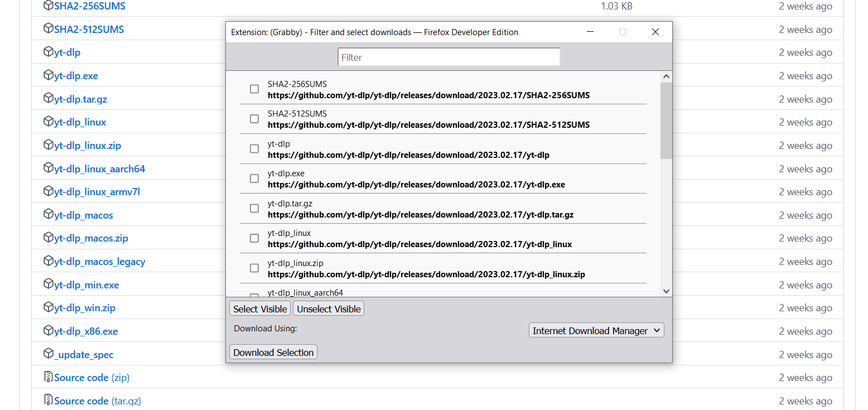Click yt-dlp.exe download URL text in Grabby
Viewport: 868px width, 410px height.
click(x=416, y=185)
